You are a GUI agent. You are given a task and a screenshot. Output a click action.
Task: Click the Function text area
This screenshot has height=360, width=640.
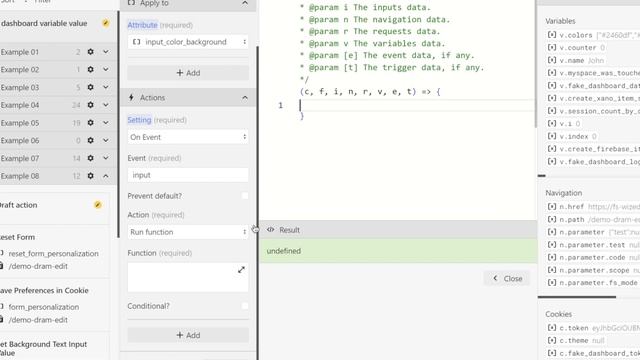click(x=188, y=278)
